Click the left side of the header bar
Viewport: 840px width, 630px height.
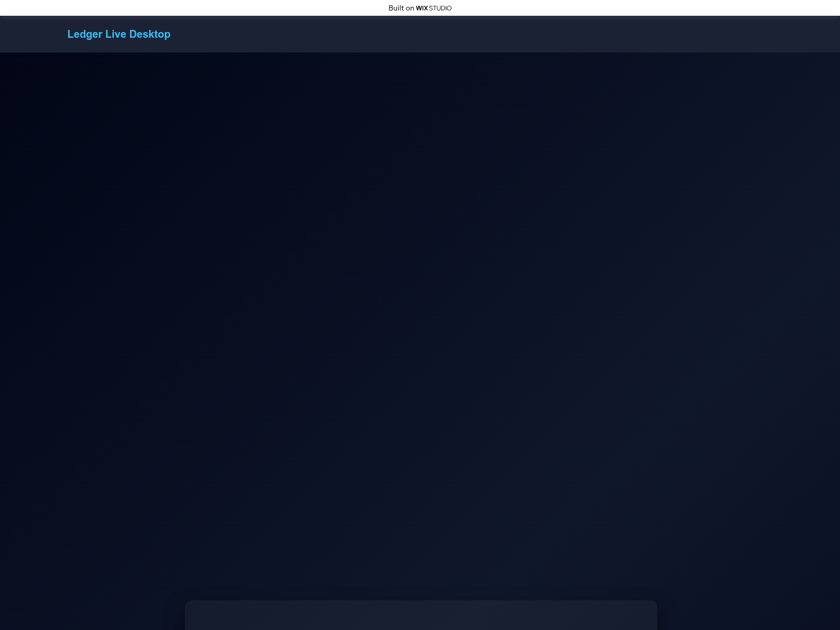point(31,34)
